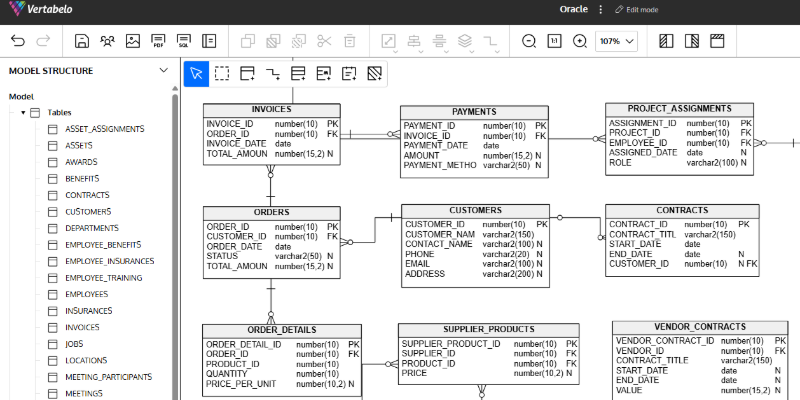Click the VENDOR_CONTRACTS table header
The height and width of the screenshot is (400, 800).
point(700,327)
